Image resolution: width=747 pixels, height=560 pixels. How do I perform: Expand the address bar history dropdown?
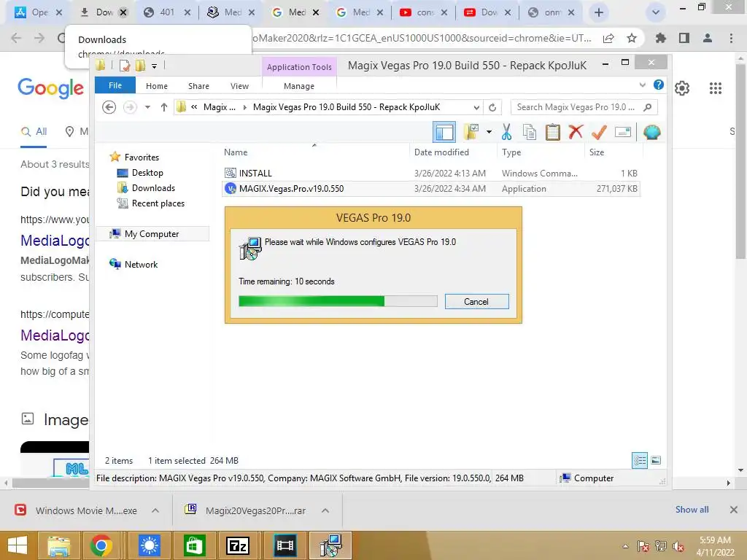coord(476,108)
